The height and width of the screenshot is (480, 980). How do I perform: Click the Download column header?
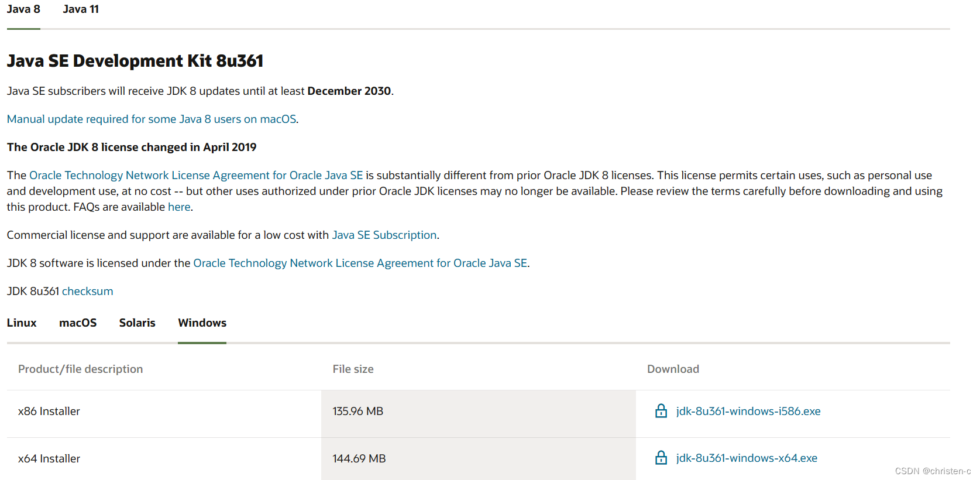point(673,369)
